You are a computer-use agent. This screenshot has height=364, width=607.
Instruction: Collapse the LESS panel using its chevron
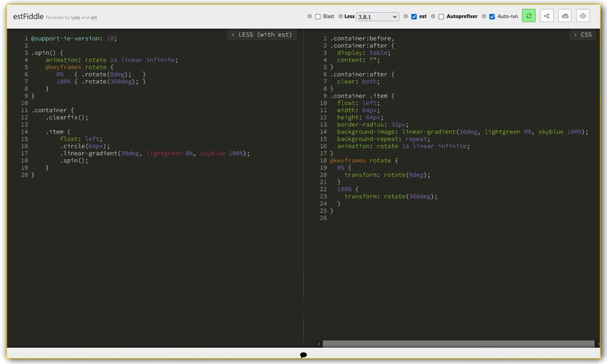point(232,35)
